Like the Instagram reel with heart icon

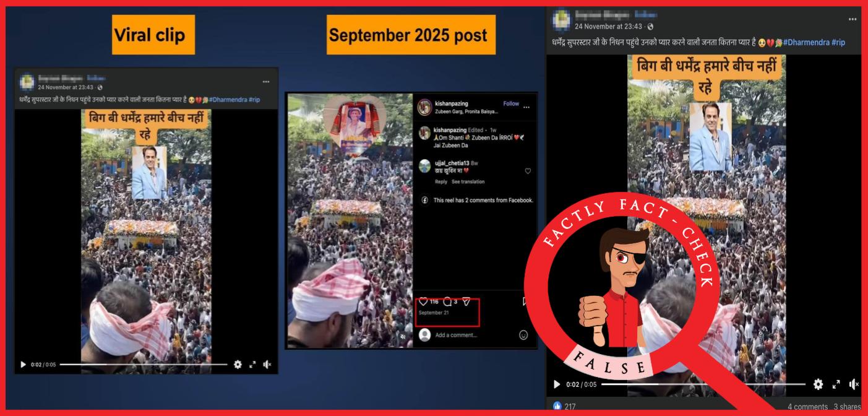pos(423,301)
